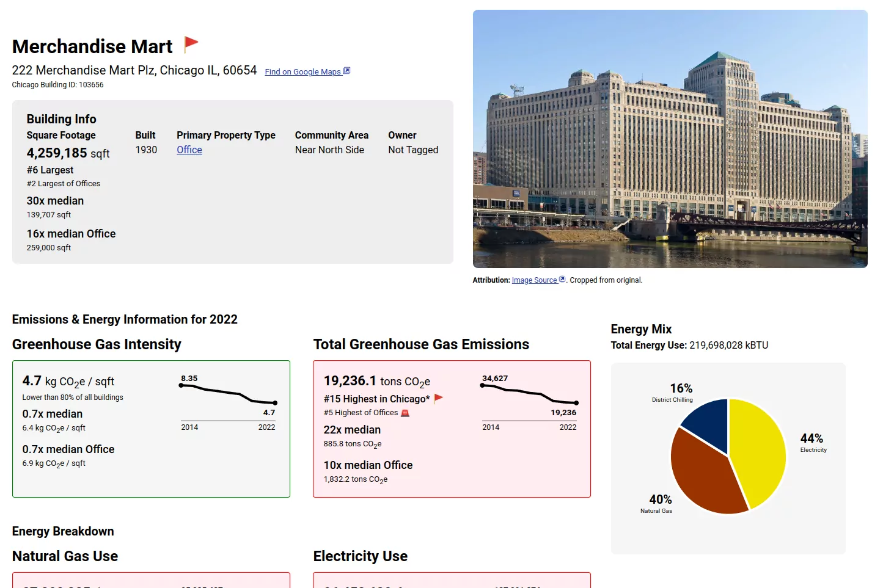Click the flag icon beside #15 Highest in Chicago
This screenshot has width=883, height=588.
[438, 399]
